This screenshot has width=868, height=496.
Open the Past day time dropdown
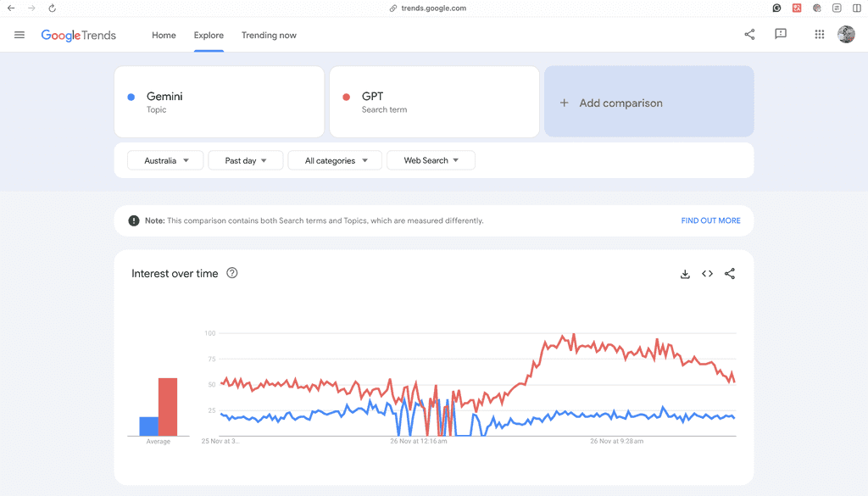(245, 160)
